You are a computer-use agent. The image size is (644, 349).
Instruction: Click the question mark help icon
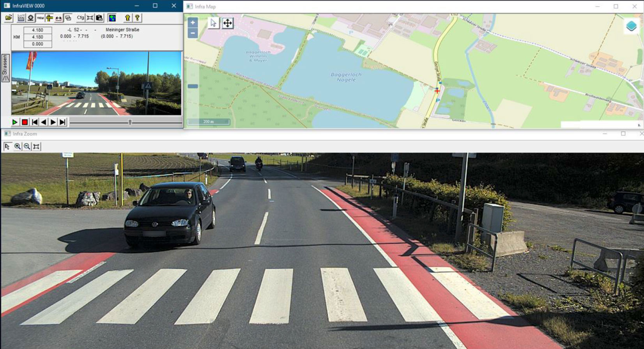click(137, 18)
